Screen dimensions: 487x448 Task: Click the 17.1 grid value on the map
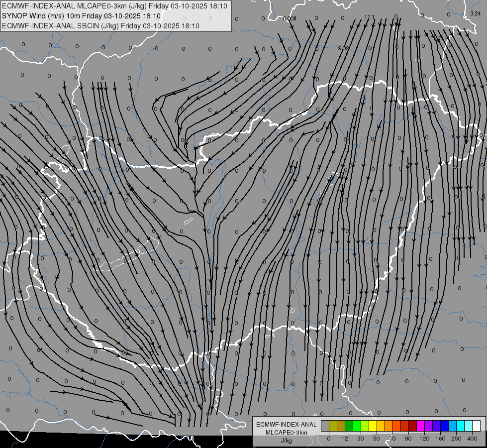[369, 17]
